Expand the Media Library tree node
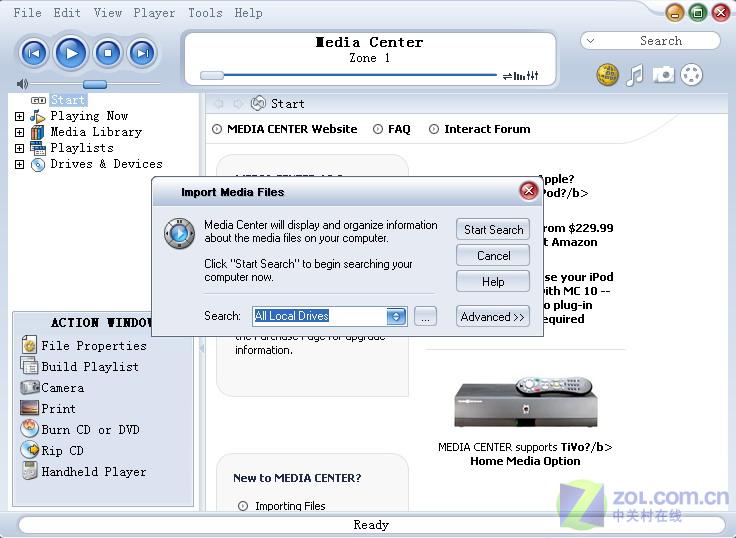736x538 pixels. (19, 132)
